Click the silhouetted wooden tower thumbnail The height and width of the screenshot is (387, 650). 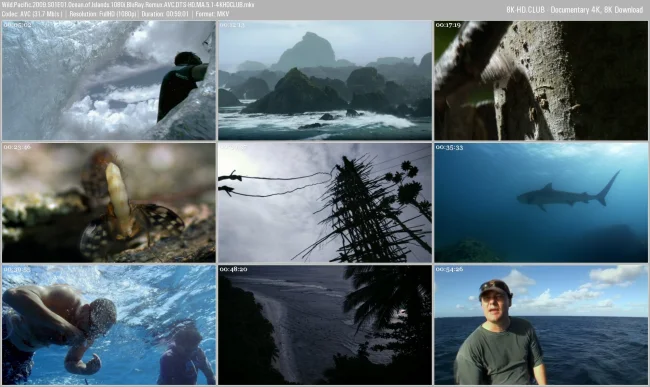click(x=325, y=203)
